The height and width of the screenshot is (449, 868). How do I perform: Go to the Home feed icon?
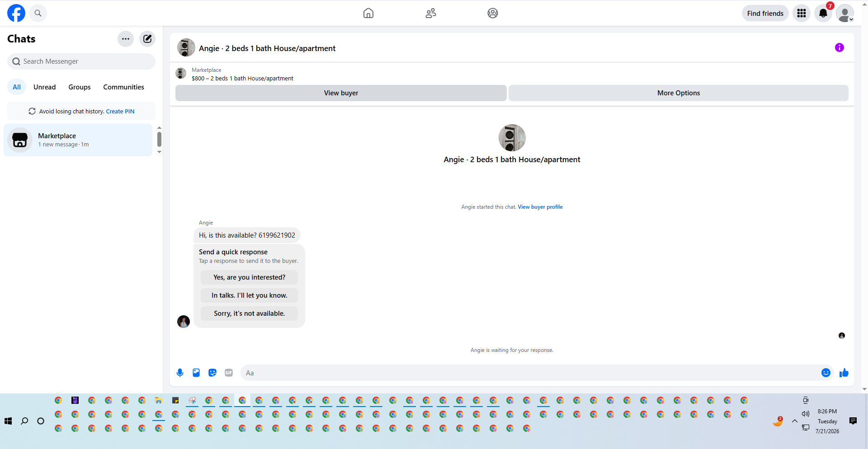[368, 13]
